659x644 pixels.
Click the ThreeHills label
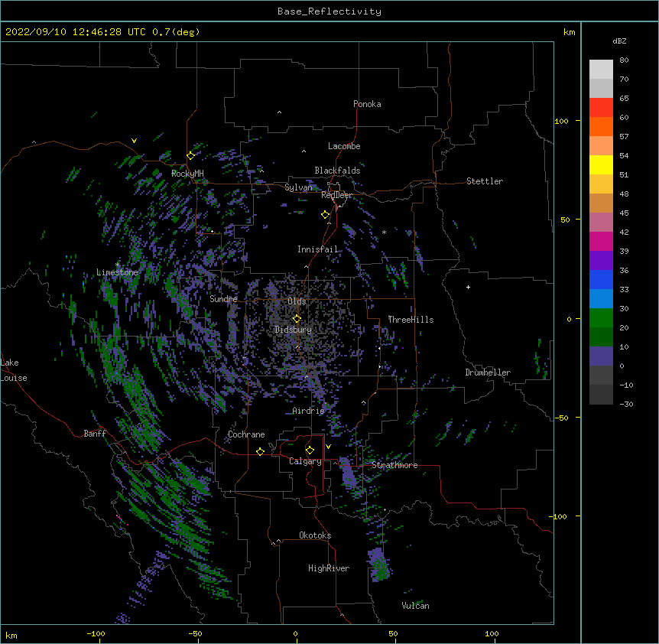click(411, 320)
